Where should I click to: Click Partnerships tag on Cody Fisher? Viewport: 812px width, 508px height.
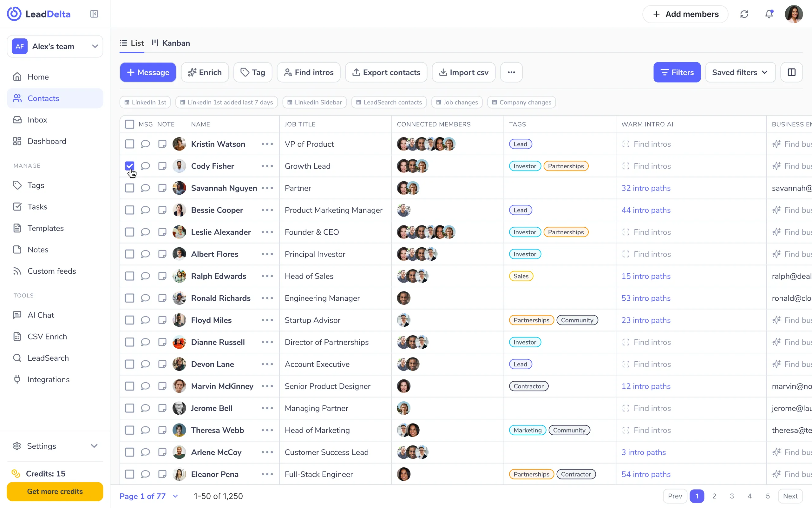(x=566, y=166)
